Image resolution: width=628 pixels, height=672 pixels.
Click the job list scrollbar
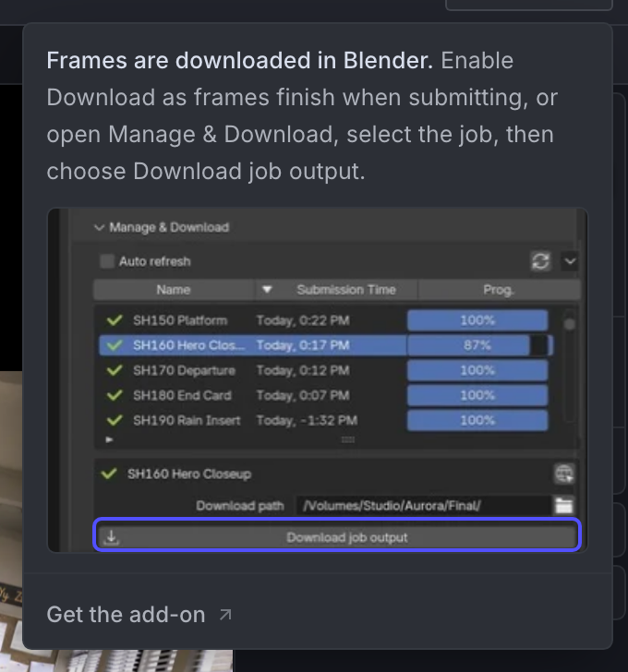pos(569,366)
